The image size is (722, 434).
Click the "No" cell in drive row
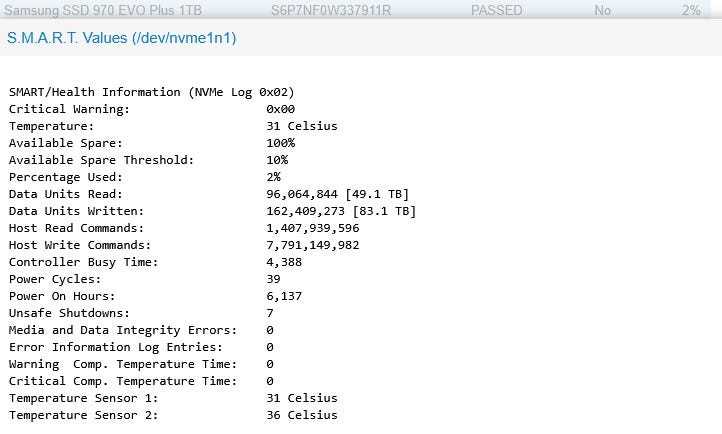pos(602,10)
